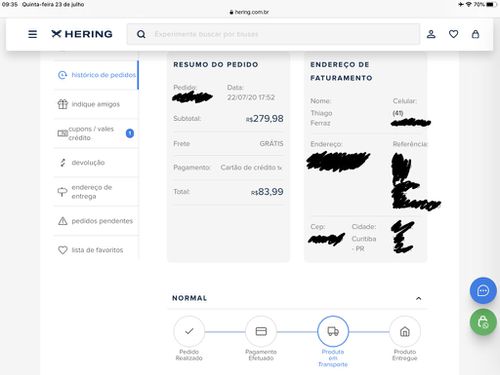The height and width of the screenshot is (375, 500).
Task: Click the GRÁTIS shipping value
Action: (271, 144)
